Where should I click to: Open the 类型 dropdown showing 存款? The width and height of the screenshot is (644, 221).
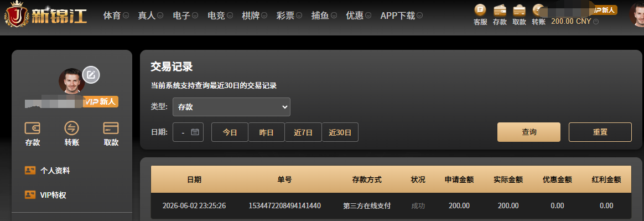pyautogui.click(x=231, y=107)
